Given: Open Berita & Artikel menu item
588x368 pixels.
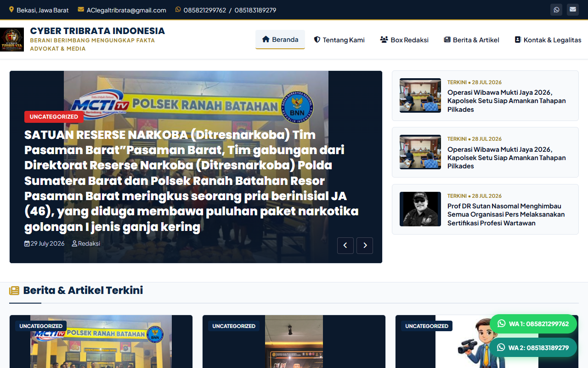Looking at the screenshot, I should click(472, 40).
